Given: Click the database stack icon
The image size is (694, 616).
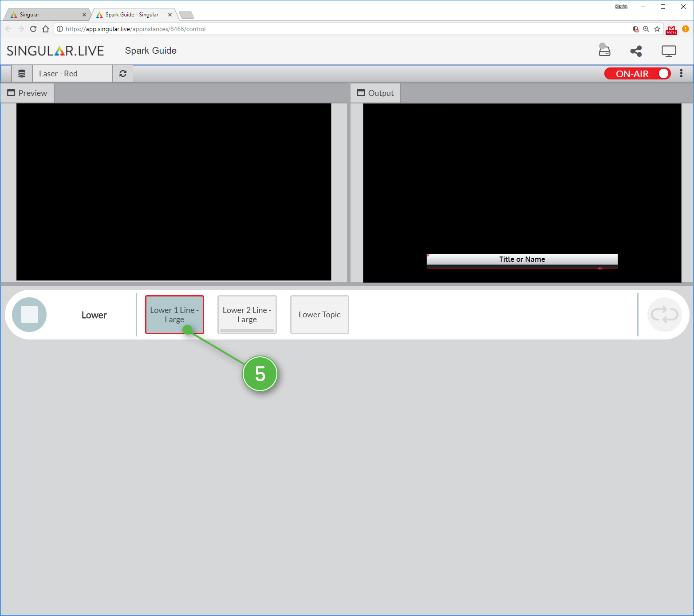Looking at the screenshot, I should 22,74.
